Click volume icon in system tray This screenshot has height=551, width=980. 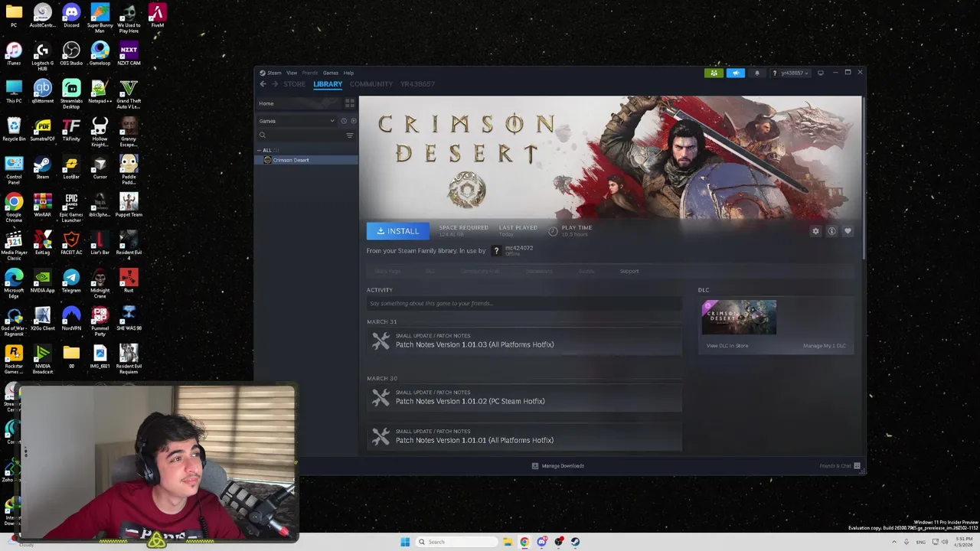[x=944, y=542]
